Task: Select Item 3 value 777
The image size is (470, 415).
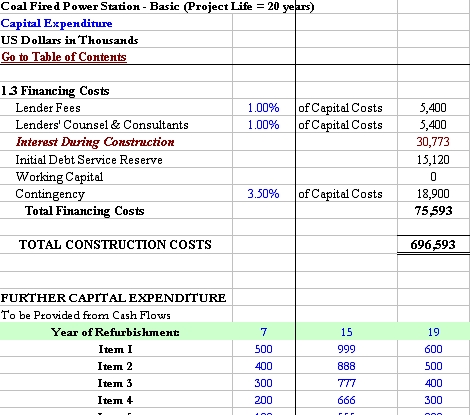Action: pos(347,383)
